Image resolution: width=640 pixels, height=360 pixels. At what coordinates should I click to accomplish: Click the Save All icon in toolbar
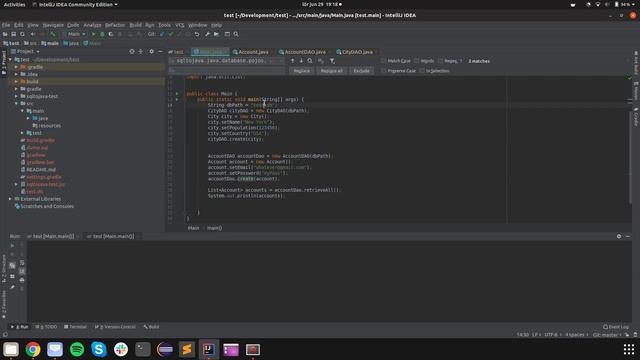tap(13, 34)
